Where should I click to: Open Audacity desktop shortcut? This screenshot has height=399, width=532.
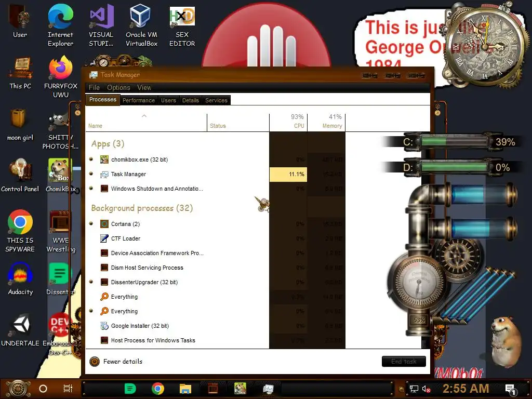(x=20, y=279)
